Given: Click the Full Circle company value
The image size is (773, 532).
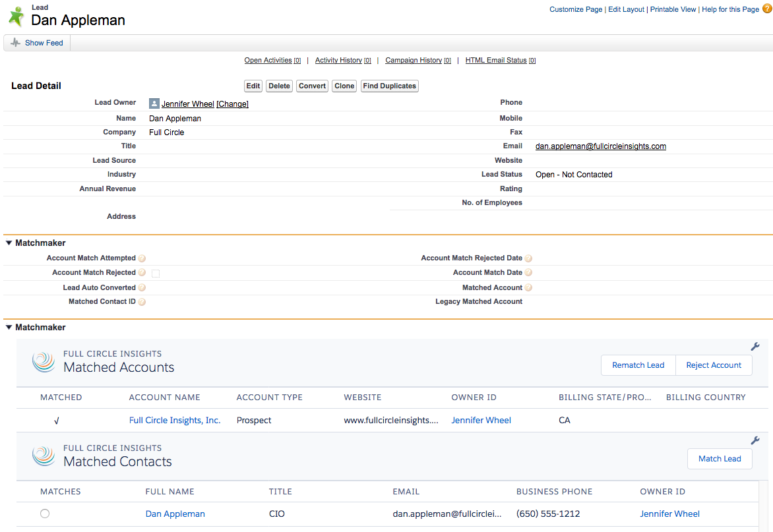Looking at the screenshot, I should pyautogui.click(x=167, y=133).
